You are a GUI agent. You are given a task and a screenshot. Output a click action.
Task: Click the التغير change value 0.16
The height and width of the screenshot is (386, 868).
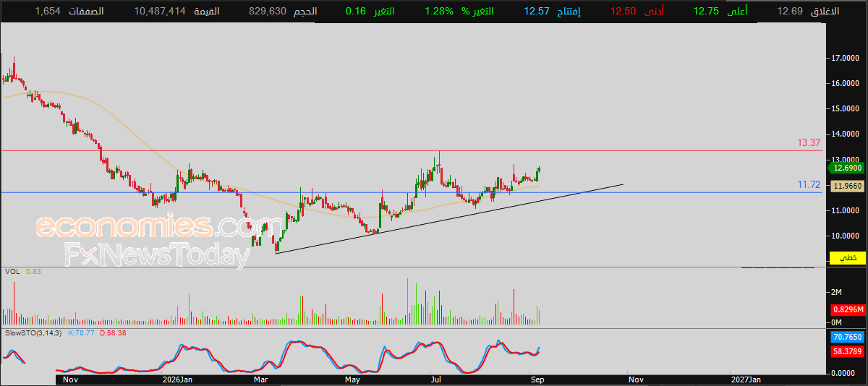pyautogui.click(x=355, y=11)
